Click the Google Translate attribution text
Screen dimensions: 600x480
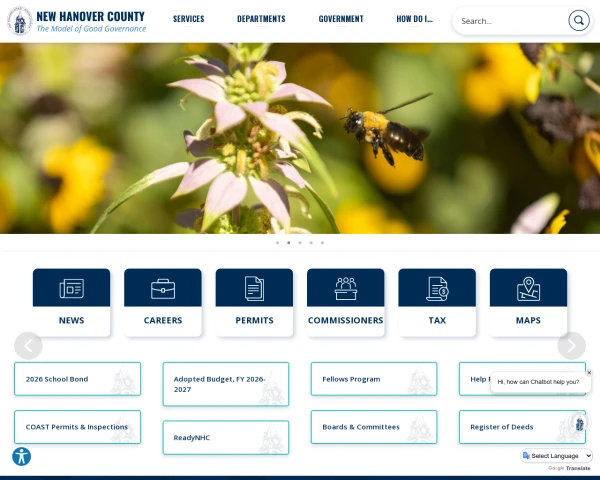569,468
